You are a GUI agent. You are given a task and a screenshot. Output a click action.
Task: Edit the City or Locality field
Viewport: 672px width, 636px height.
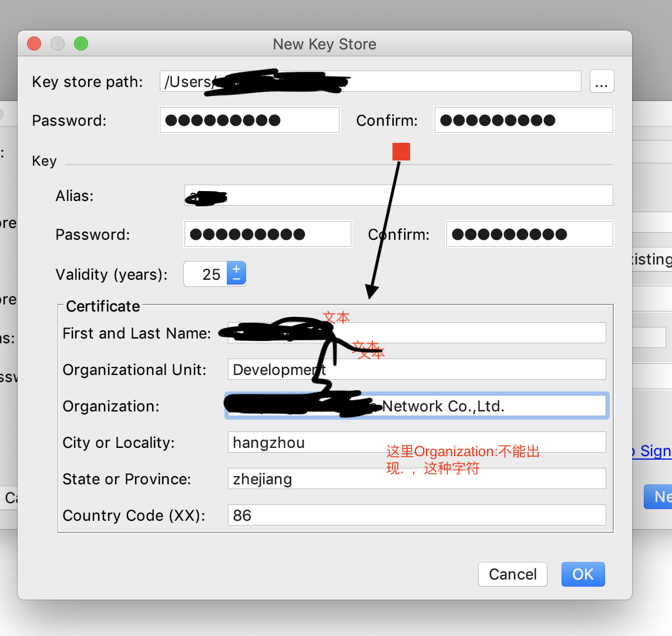click(x=416, y=442)
